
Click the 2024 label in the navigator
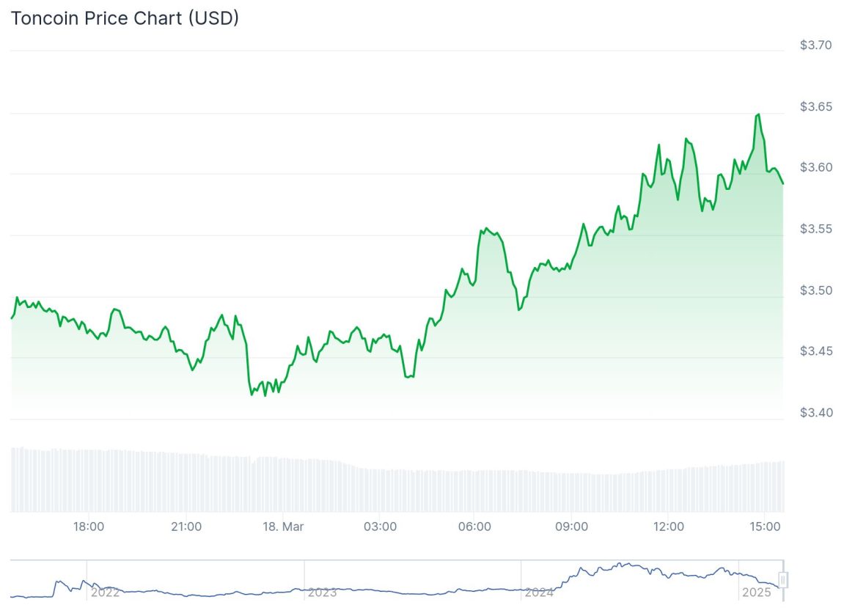click(539, 592)
